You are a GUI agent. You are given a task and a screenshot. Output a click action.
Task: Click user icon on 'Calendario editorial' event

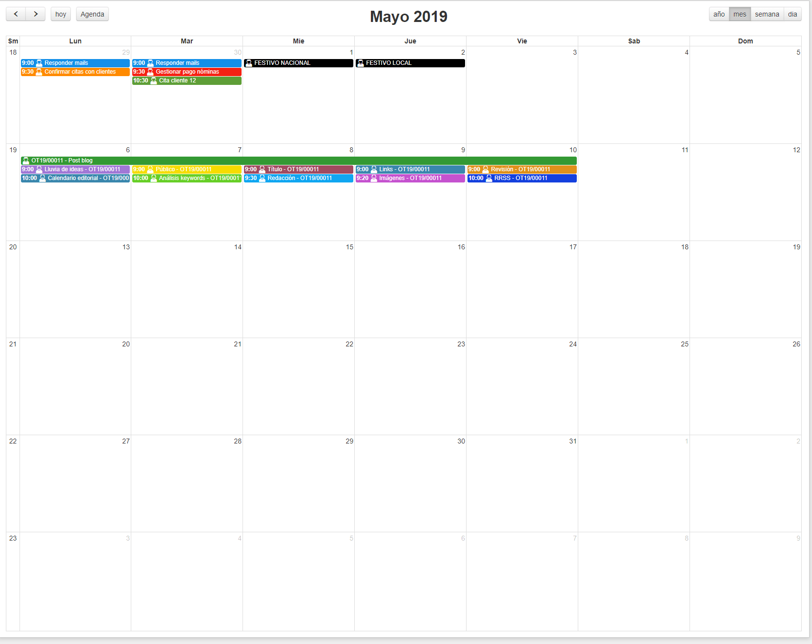pos(42,178)
